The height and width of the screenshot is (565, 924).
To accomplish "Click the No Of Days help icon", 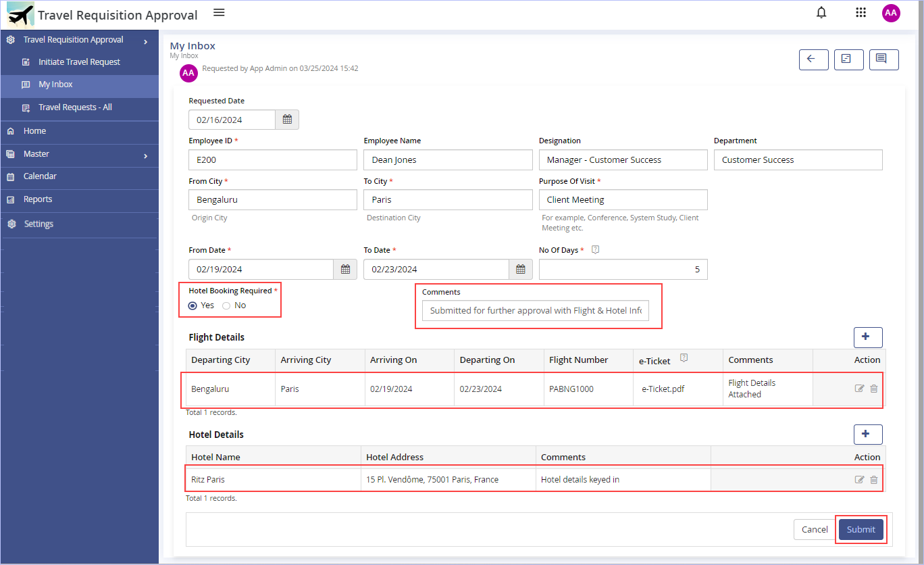I will 595,249.
